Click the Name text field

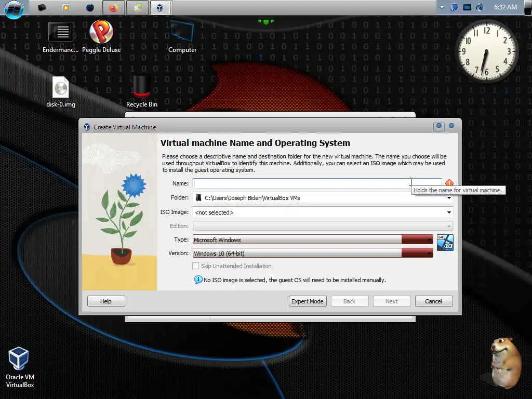click(317, 183)
